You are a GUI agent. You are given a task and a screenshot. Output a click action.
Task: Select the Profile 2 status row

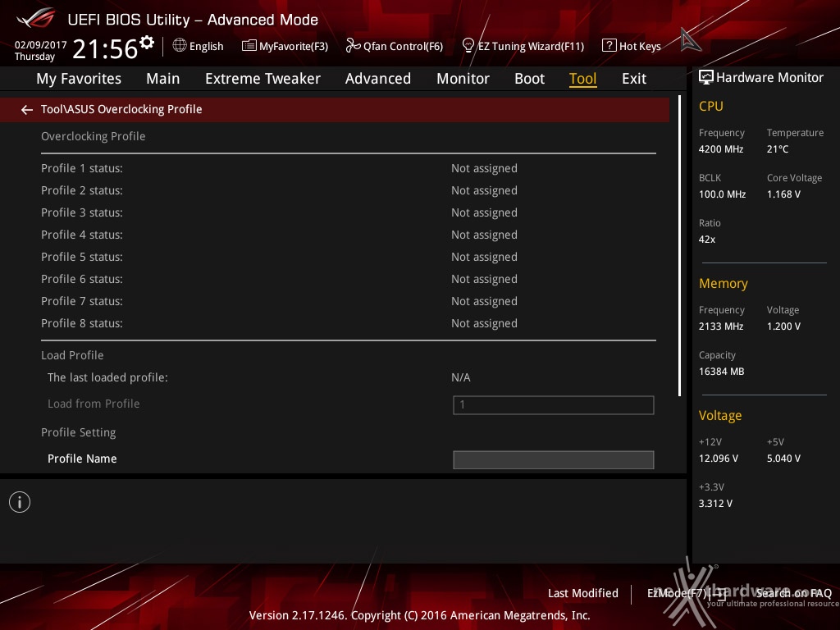tap(348, 190)
